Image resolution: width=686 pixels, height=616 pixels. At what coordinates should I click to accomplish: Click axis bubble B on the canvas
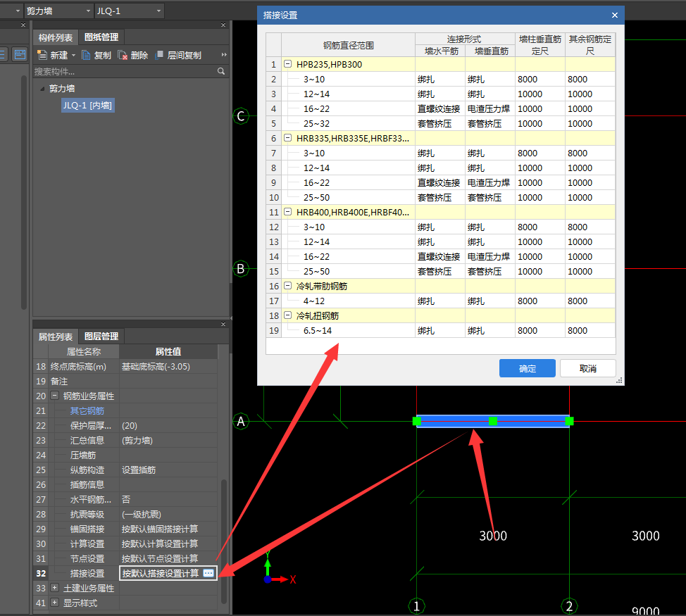241,268
